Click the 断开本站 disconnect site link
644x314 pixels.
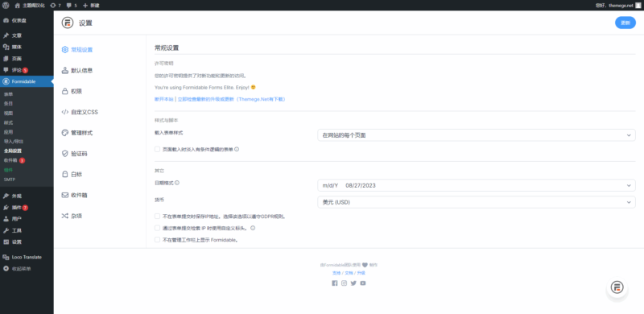[164, 100]
